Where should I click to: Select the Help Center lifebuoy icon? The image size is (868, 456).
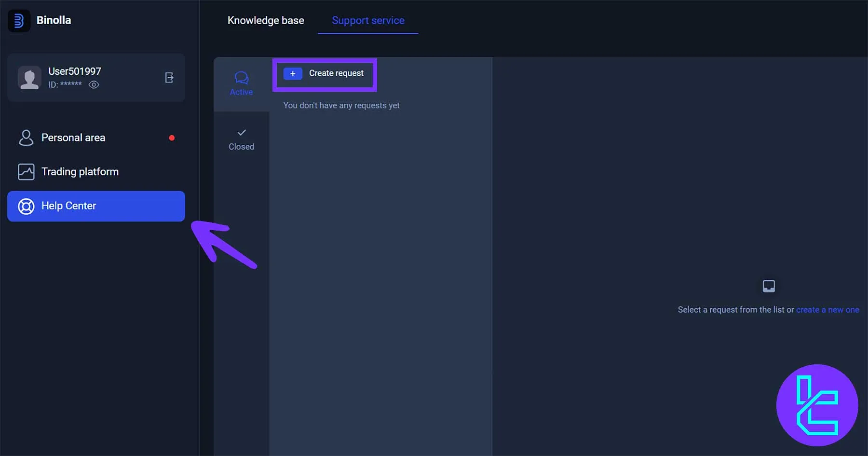tap(26, 206)
